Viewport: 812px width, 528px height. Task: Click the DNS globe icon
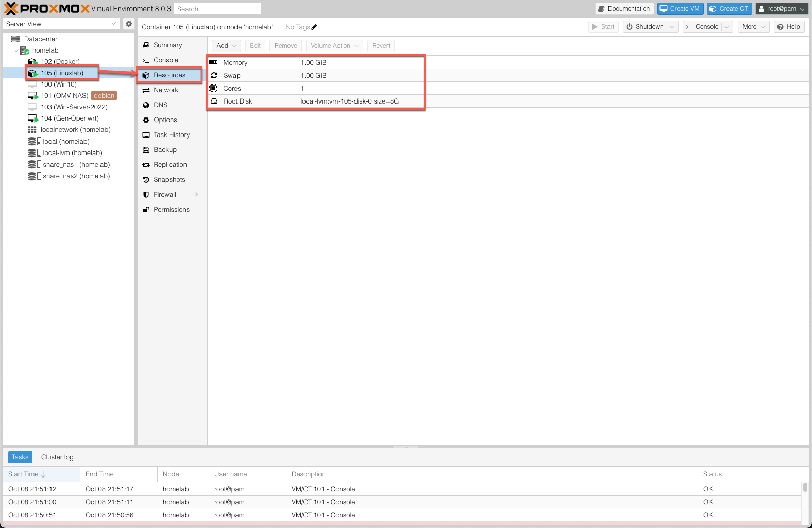coord(146,105)
